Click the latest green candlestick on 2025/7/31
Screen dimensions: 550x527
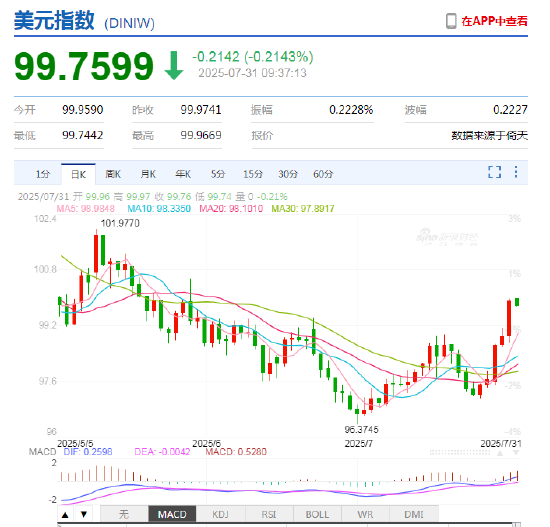click(517, 302)
